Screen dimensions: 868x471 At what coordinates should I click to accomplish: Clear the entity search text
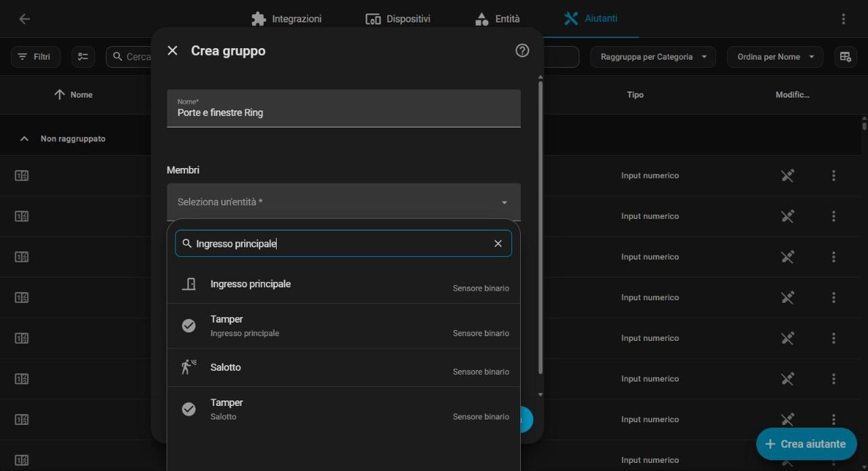click(498, 243)
